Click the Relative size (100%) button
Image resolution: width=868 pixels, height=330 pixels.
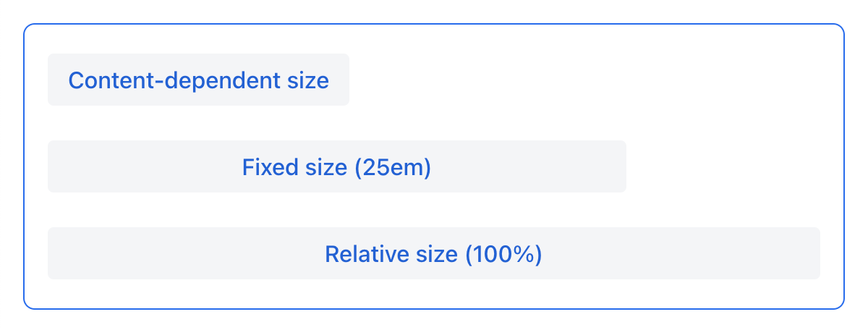point(433,254)
